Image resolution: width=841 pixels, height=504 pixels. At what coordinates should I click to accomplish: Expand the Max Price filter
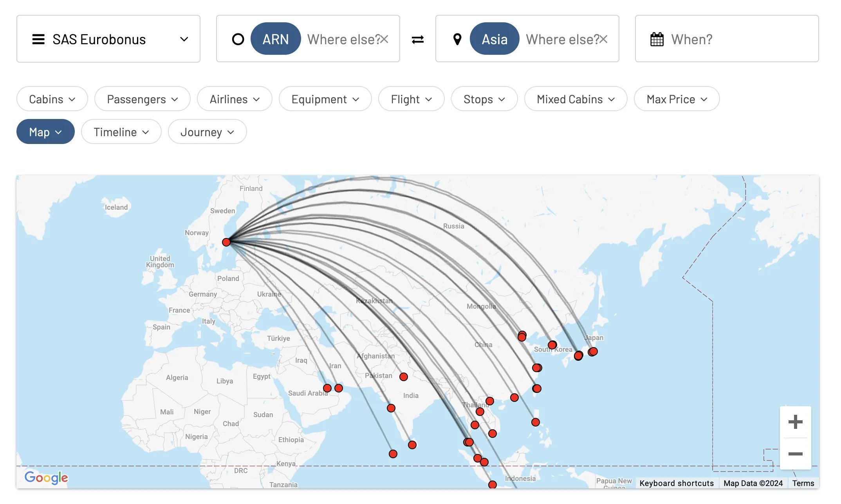coord(677,99)
